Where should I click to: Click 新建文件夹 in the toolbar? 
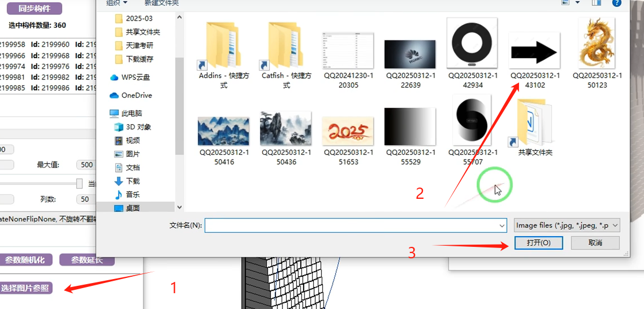click(163, 3)
